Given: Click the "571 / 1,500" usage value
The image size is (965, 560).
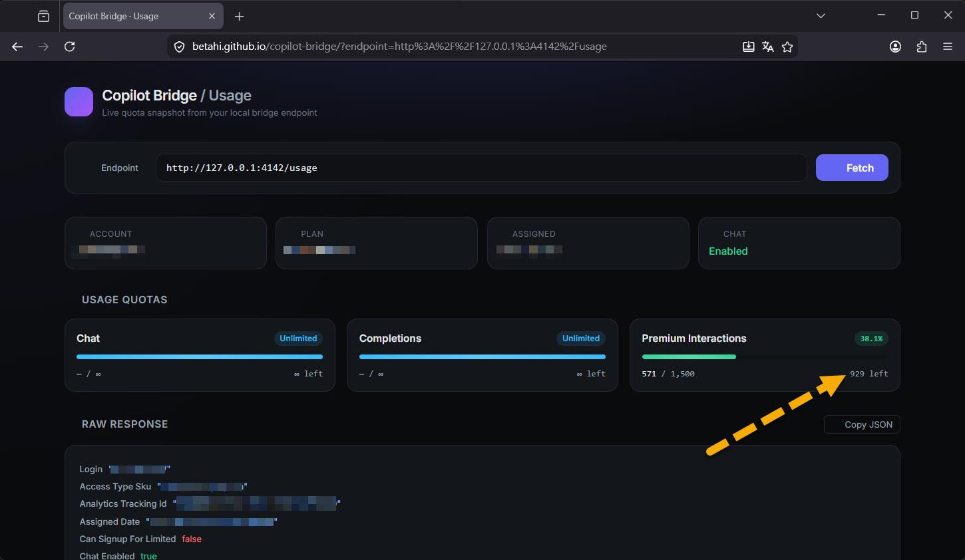Looking at the screenshot, I should pos(668,374).
